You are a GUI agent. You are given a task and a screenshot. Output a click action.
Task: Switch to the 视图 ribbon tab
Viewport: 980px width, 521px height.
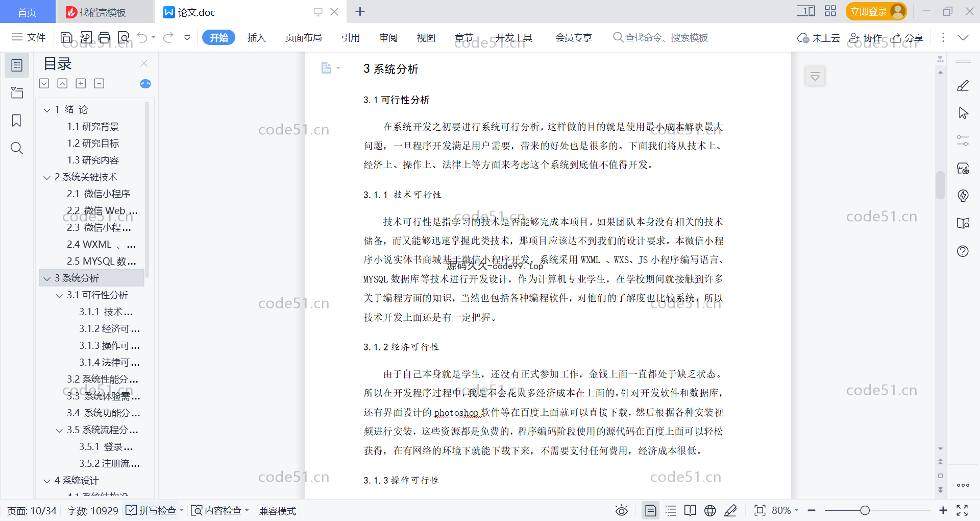(x=426, y=37)
